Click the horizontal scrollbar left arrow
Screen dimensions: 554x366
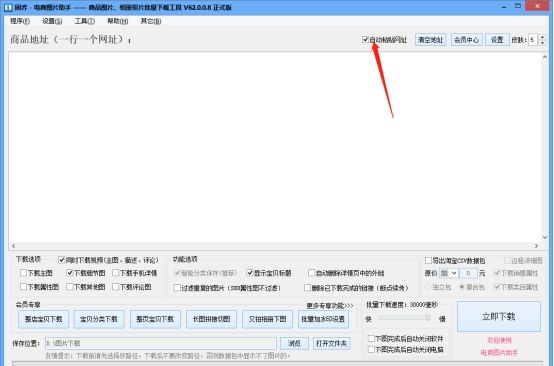[x=13, y=246]
